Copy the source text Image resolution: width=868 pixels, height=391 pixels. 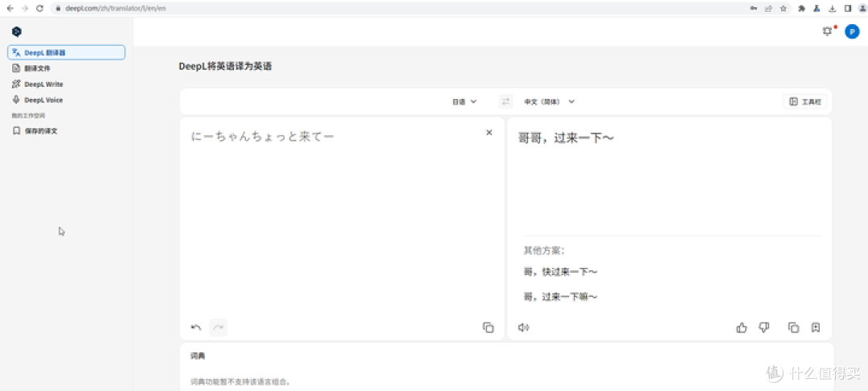(488, 327)
